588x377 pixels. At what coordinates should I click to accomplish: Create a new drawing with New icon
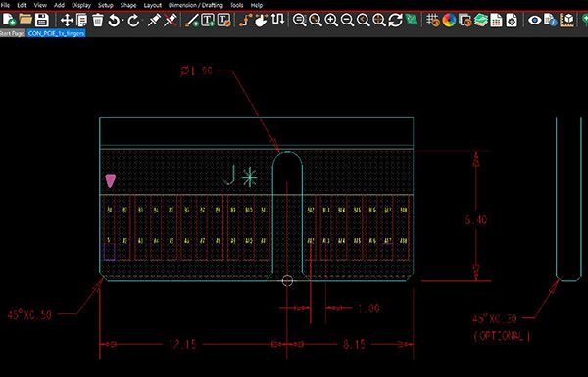pos(9,20)
